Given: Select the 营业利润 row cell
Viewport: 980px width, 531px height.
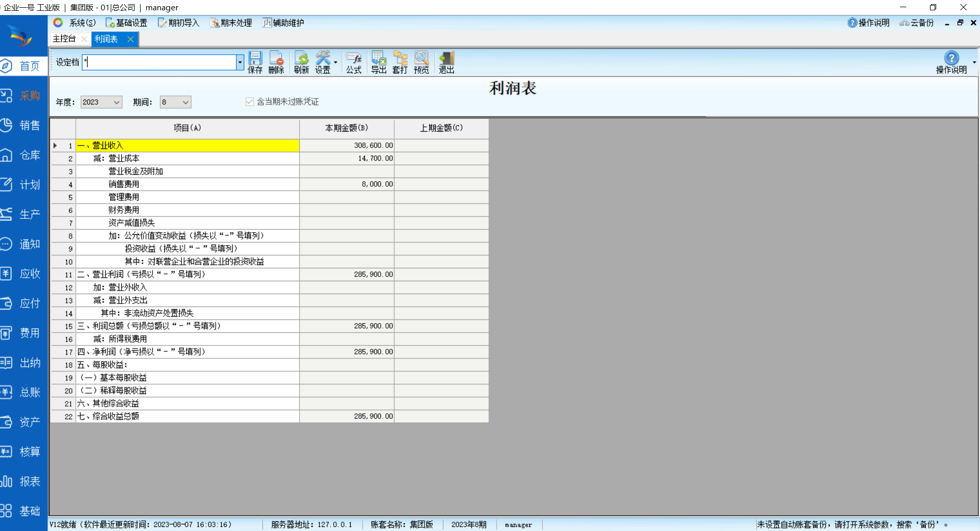Looking at the screenshot, I should [x=187, y=275].
